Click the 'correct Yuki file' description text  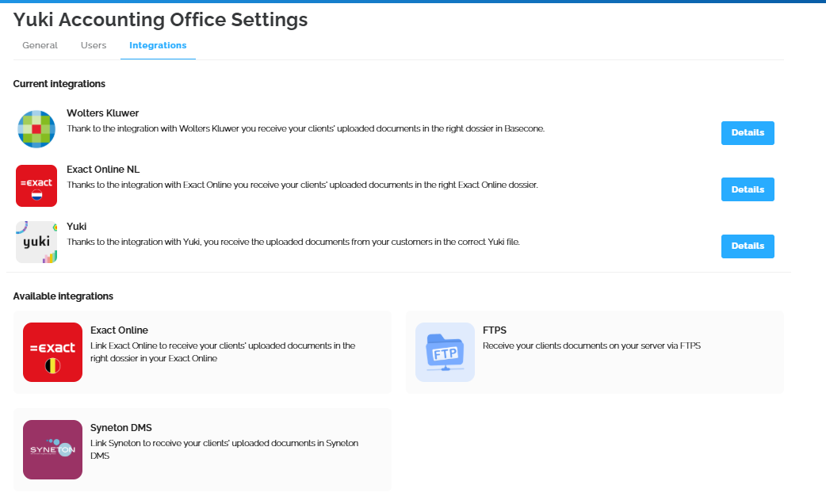tap(293, 242)
